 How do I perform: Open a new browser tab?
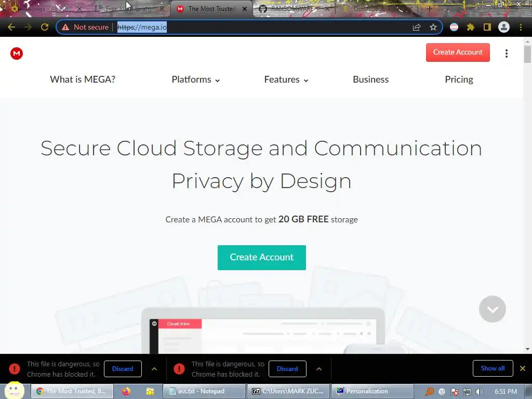click(x=429, y=9)
